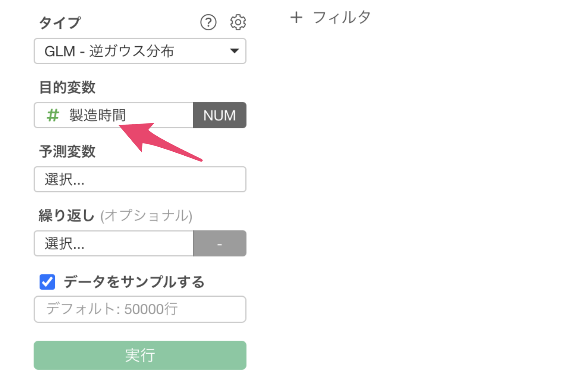Open the 製造時間 target variable selector
This screenshot has width=565, height=392.
pyautogui.click(x=114, y=115)
